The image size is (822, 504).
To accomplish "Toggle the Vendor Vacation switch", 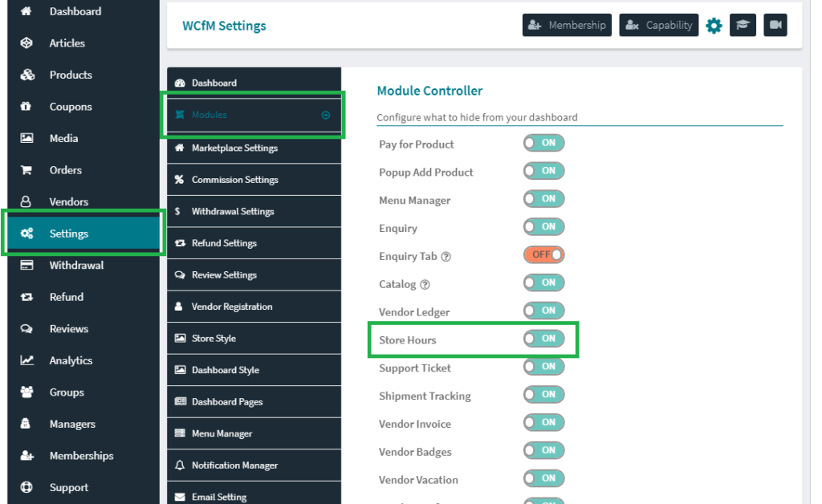I will pos(543,478).
